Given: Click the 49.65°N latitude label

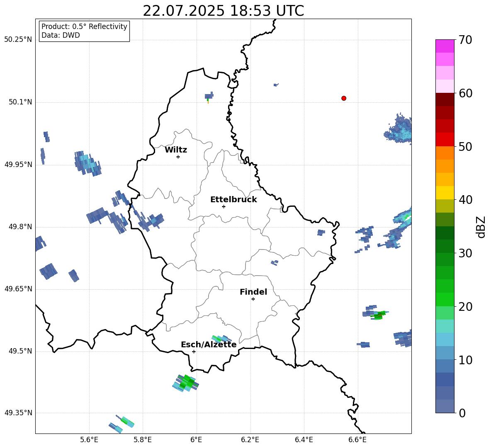Looking at the screenshot, I should [x=18, y=289].
